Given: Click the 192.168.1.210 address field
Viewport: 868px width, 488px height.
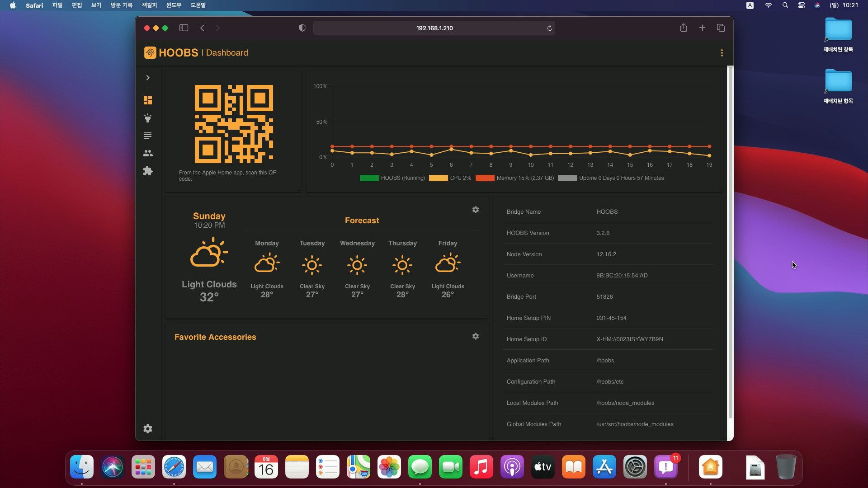Looking at the screenshot, I should tap(434, 28).
